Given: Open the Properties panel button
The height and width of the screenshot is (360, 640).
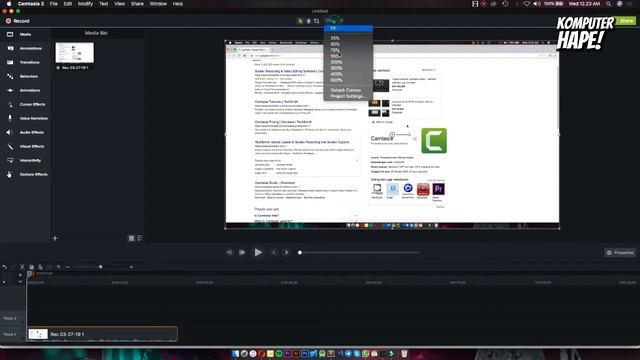Looking at the screenshot, I should coord(620,253).
